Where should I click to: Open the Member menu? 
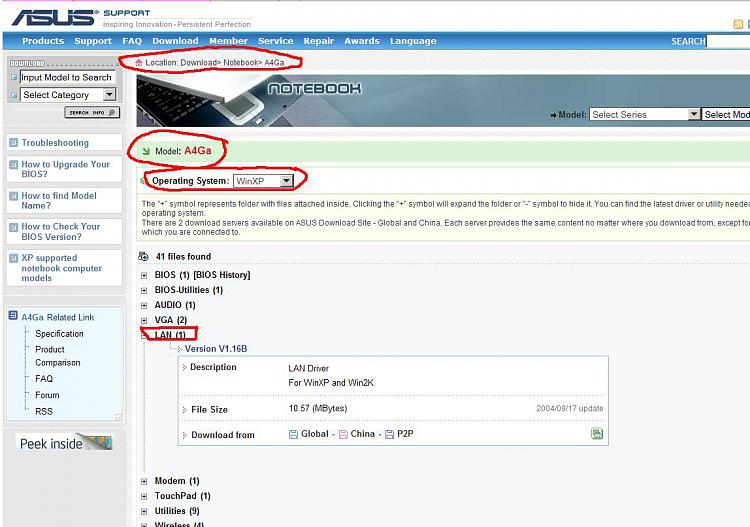(228, 41)
